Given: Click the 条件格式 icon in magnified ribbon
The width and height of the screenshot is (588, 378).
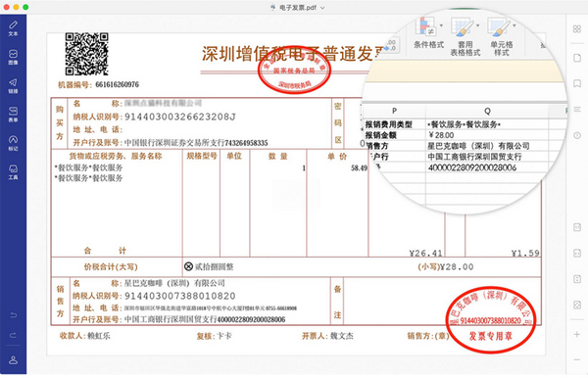Looking at the screenshot, I should tap(425, 27).
